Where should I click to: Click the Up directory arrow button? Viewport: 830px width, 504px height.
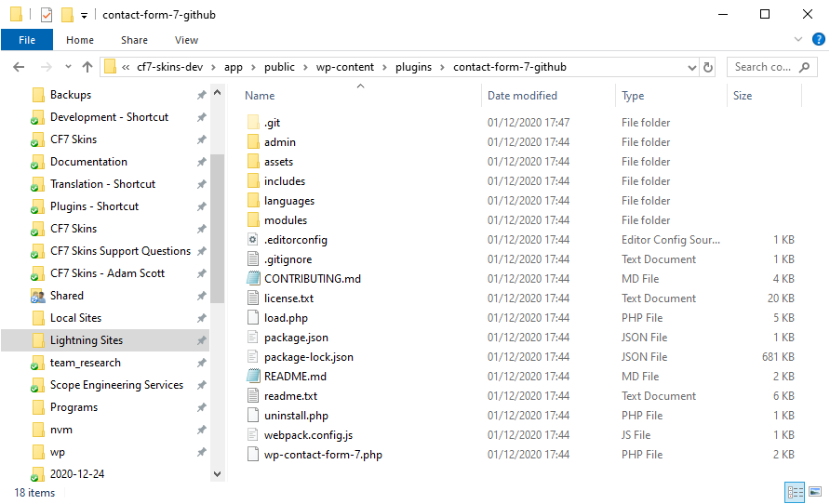tap(87, 67)
